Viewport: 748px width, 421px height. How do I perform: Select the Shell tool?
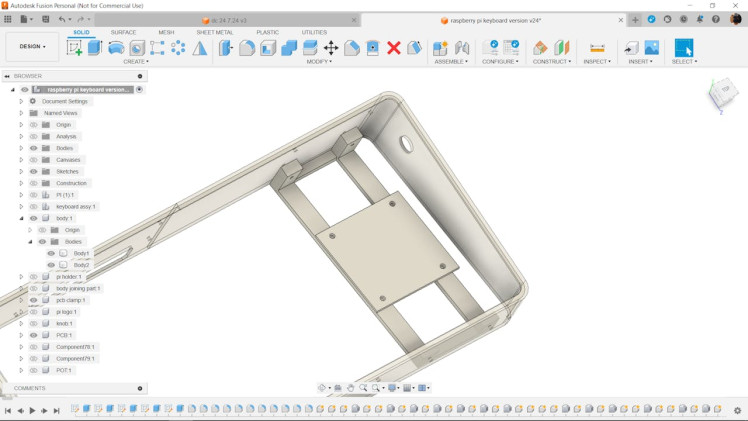(x=268, y=48)
